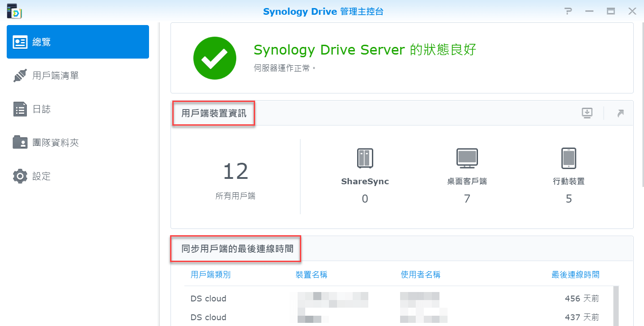This screenshot has height=326, width=644.
Task: Open the 用戶端清單 client list
Action: pos(78,76)
